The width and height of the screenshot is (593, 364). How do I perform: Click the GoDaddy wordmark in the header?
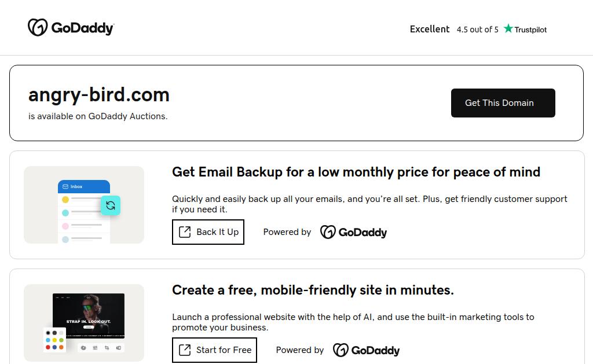pyautogui.click(x=82, y=28)
